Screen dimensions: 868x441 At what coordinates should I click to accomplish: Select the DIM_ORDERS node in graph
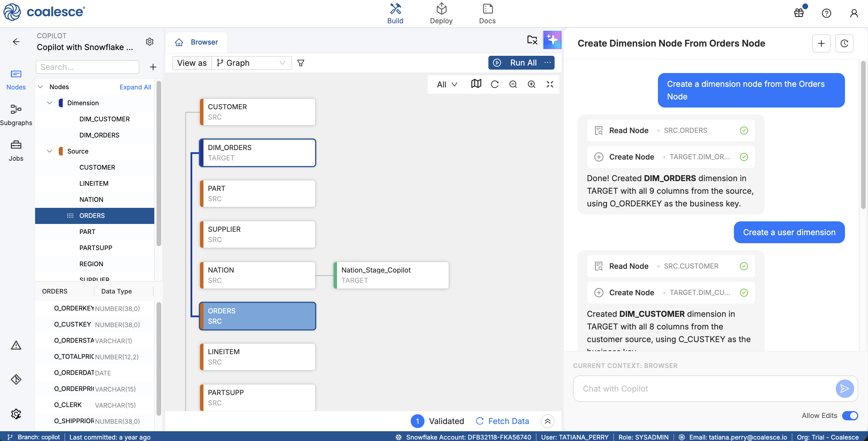pos(257,152)
